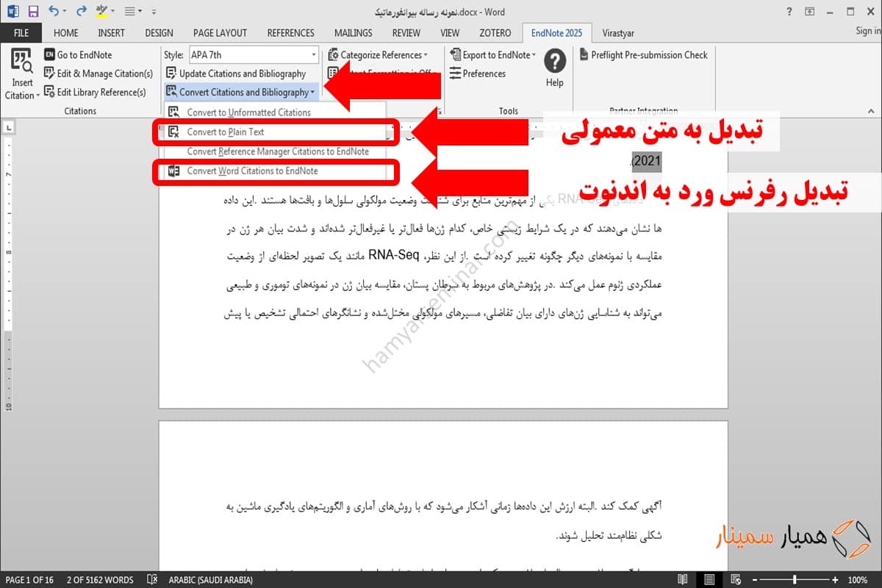Click the EndNote Help question-mark icon
The image size is (882, 588).
(554, 60)
